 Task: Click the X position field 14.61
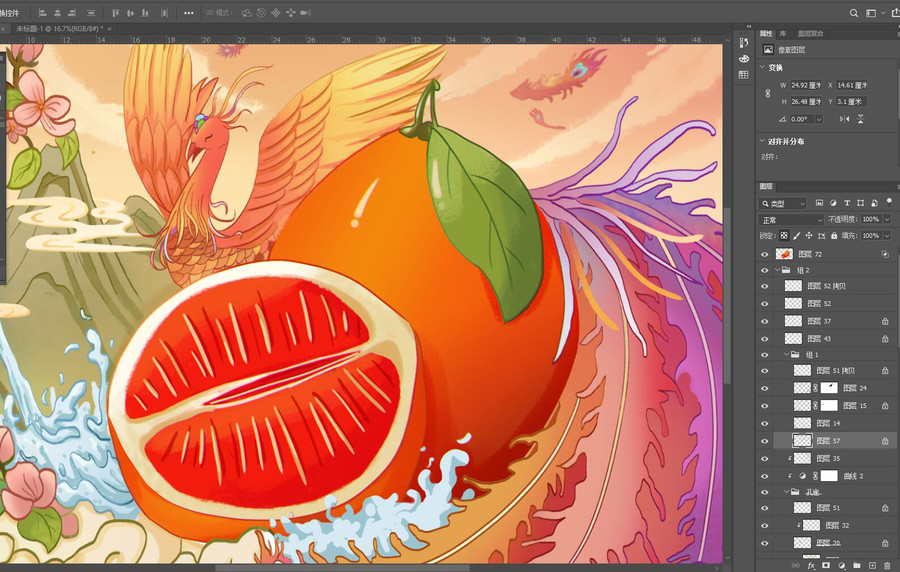tap(851, 85)
